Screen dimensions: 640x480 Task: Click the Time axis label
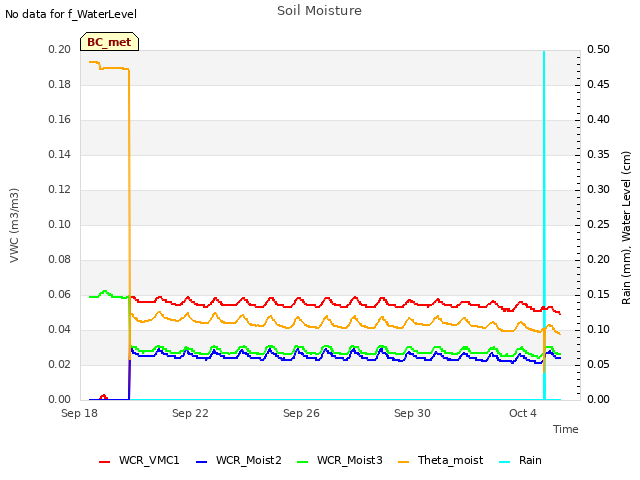click(x=565, y=429)
